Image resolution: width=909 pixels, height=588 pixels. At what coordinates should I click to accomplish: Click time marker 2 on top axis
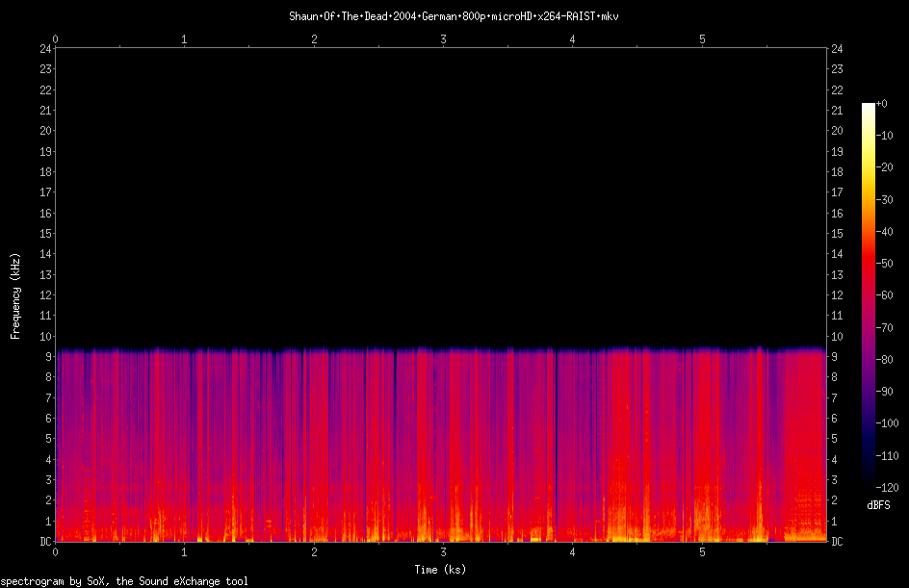[x=314, y=39]
